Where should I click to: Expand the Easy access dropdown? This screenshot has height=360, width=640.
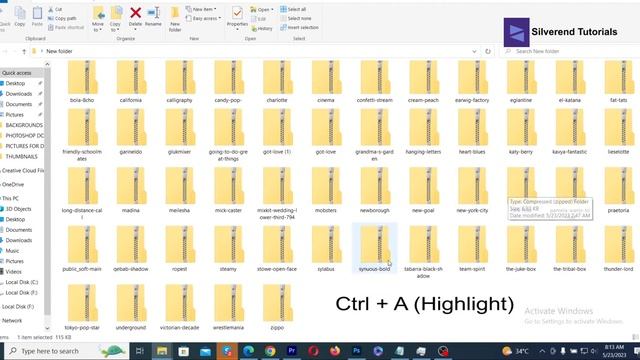point(203,18)
